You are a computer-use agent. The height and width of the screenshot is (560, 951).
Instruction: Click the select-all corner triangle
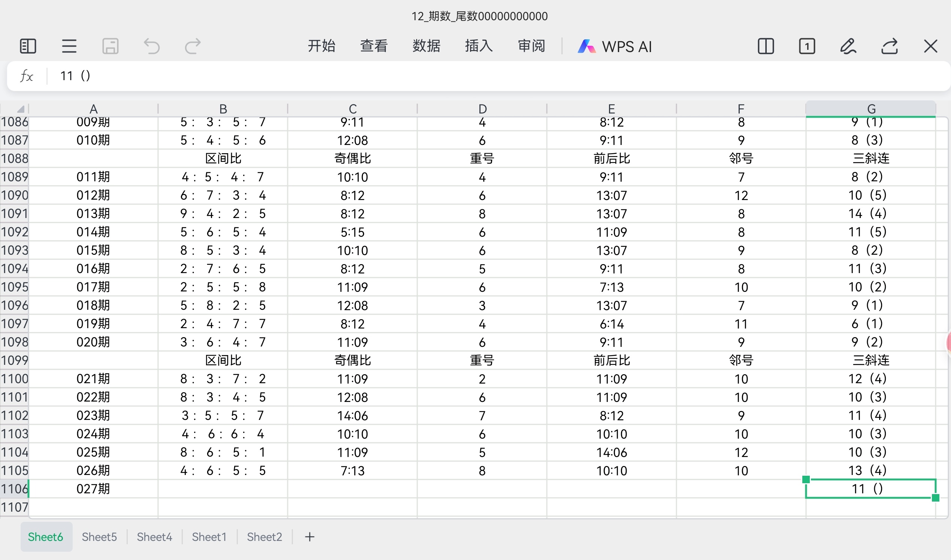coord(20,109)
